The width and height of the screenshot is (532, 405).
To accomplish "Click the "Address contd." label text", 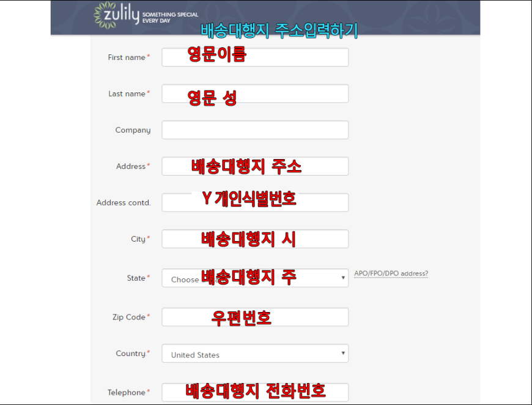I will click(124, 202).
